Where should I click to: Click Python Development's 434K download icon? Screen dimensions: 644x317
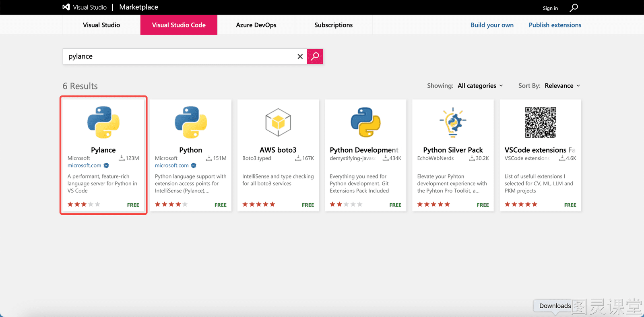click(x=386, y=158)
